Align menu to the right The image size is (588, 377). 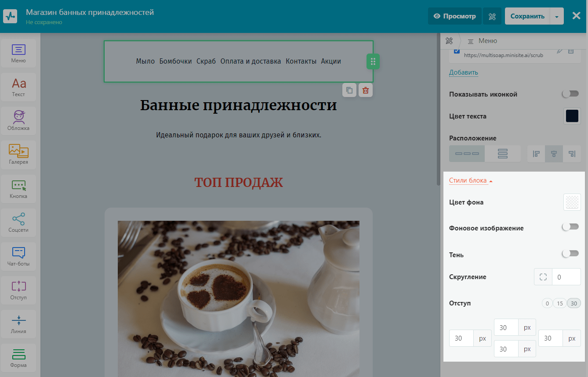pos(572,154)
